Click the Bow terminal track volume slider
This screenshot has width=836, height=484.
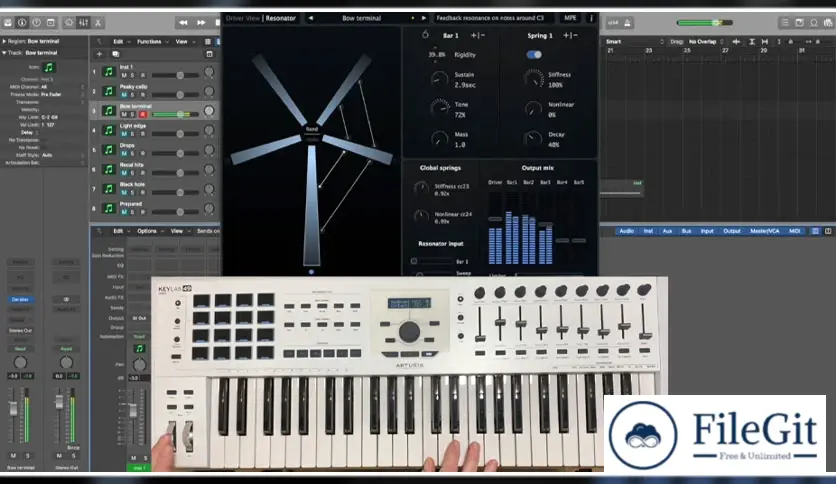[175, 114]
